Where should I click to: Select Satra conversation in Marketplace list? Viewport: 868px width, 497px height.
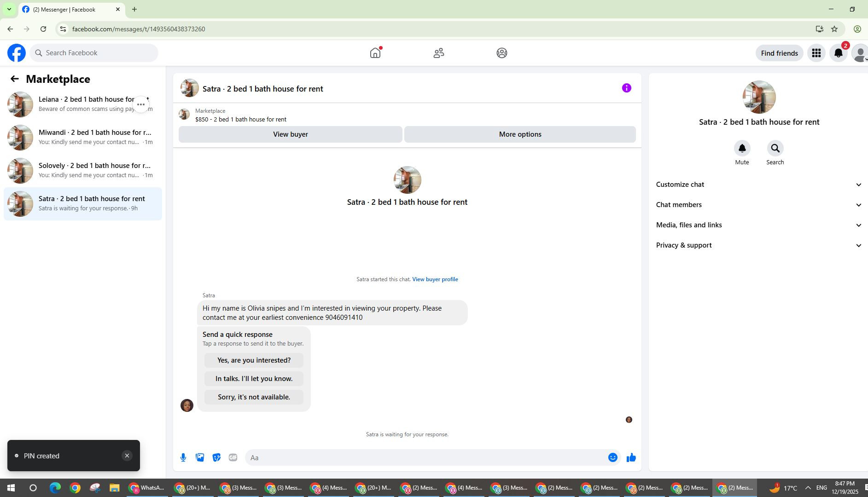[x=83, y=204]
